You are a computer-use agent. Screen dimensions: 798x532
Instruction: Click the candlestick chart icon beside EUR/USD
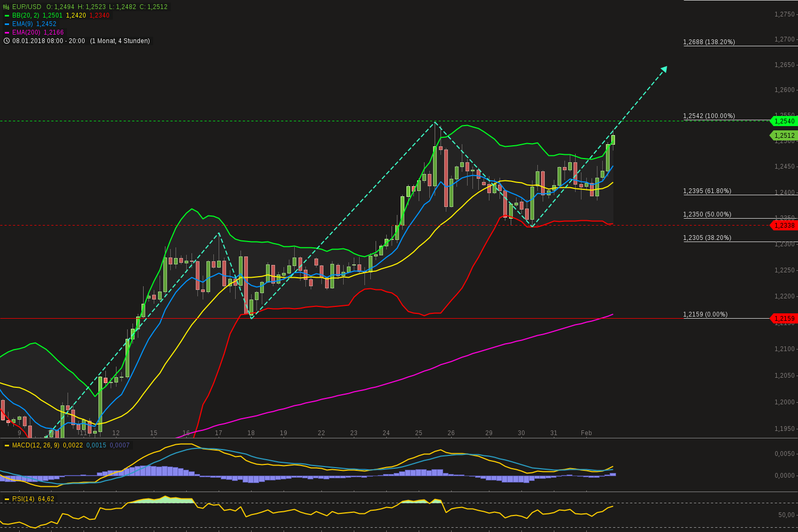click(x=6, y=7)
